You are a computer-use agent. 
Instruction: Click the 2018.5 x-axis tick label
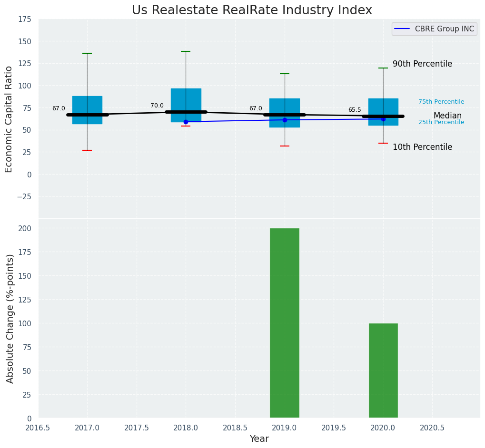[x=235, y=428]
